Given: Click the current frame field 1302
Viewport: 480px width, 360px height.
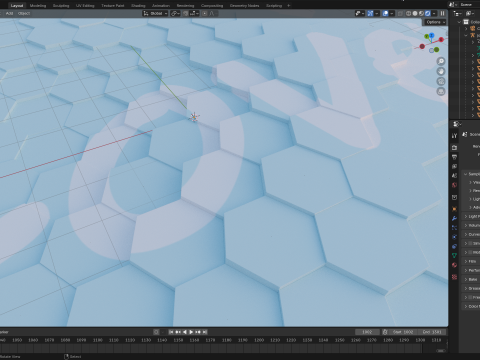Looking at the screenshot, I should pyautogui.click(x=367, y=332).
